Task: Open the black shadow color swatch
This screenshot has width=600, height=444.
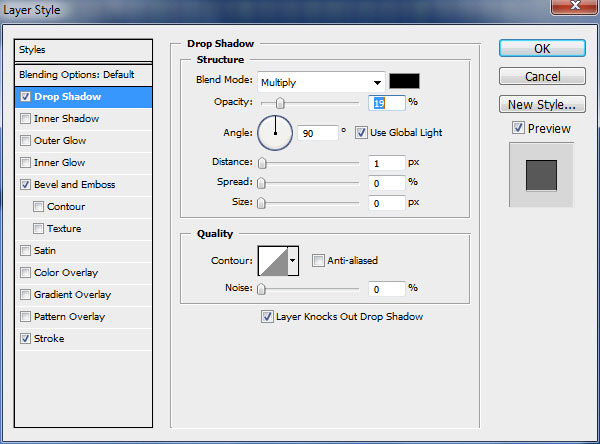Action: point(404,81)
